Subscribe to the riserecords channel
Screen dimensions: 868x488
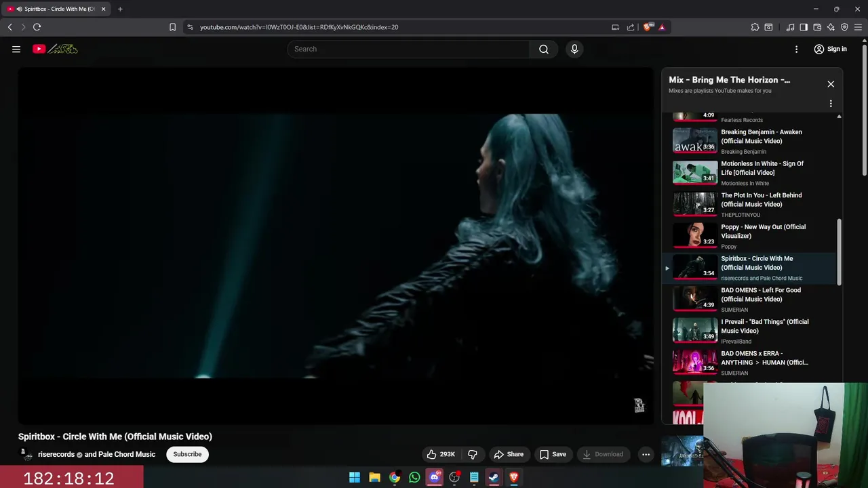(187, 454)
